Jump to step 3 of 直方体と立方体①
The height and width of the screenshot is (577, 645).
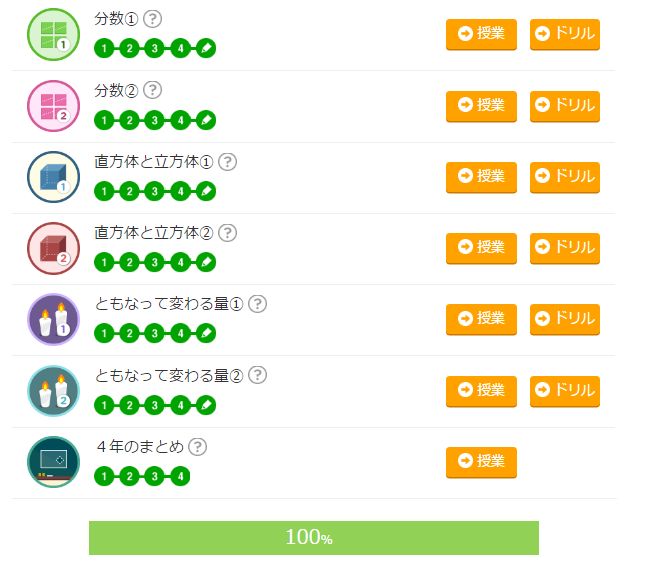(x=155, y=191)
